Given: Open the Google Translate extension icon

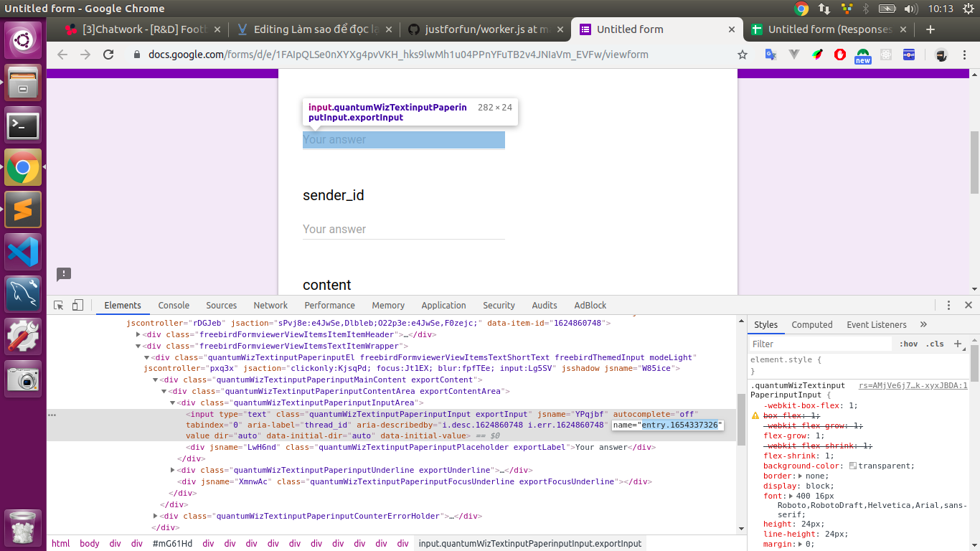Looking at the screenshot, I should (x=771, y=55).
